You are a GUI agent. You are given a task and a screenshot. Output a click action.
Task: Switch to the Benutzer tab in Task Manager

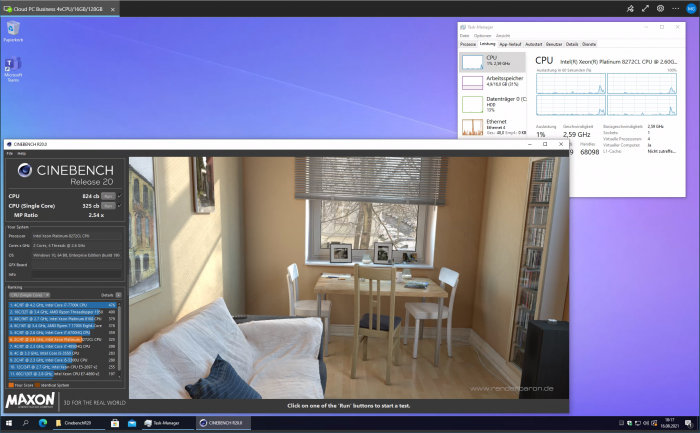click(x=554, y=44)
